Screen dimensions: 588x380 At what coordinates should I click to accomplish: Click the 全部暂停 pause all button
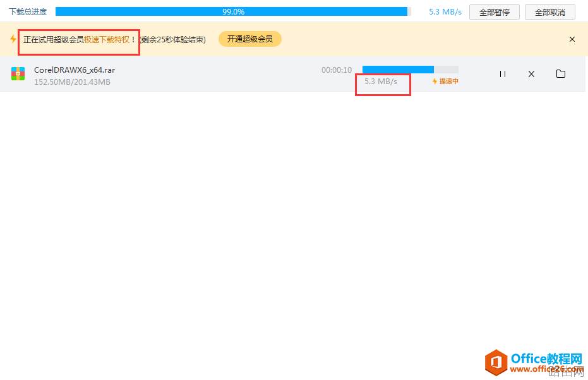[494, 11]
